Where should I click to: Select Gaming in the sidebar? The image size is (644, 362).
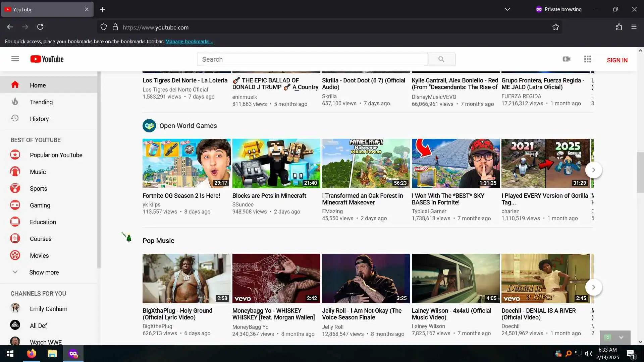(40, 205)
